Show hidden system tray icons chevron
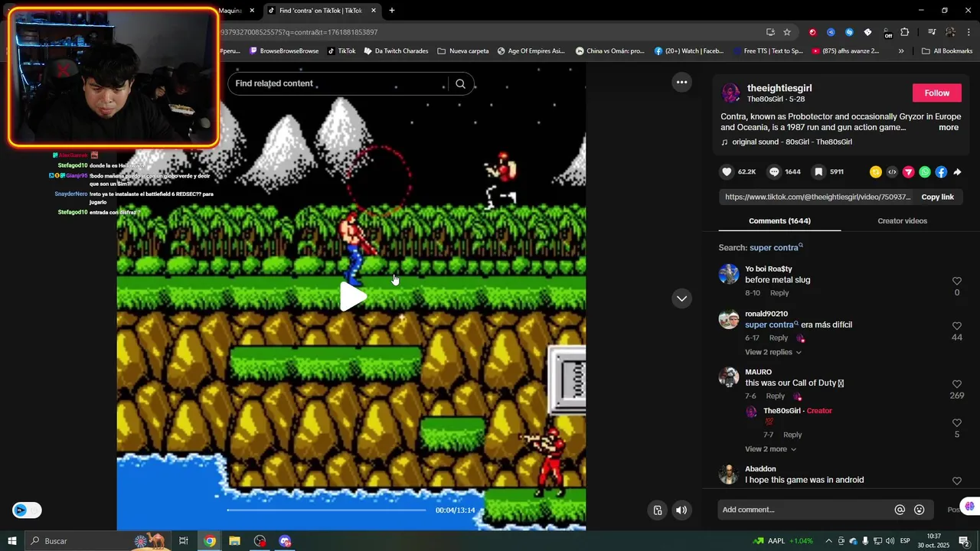980x551 pixels. click(828, 541)
